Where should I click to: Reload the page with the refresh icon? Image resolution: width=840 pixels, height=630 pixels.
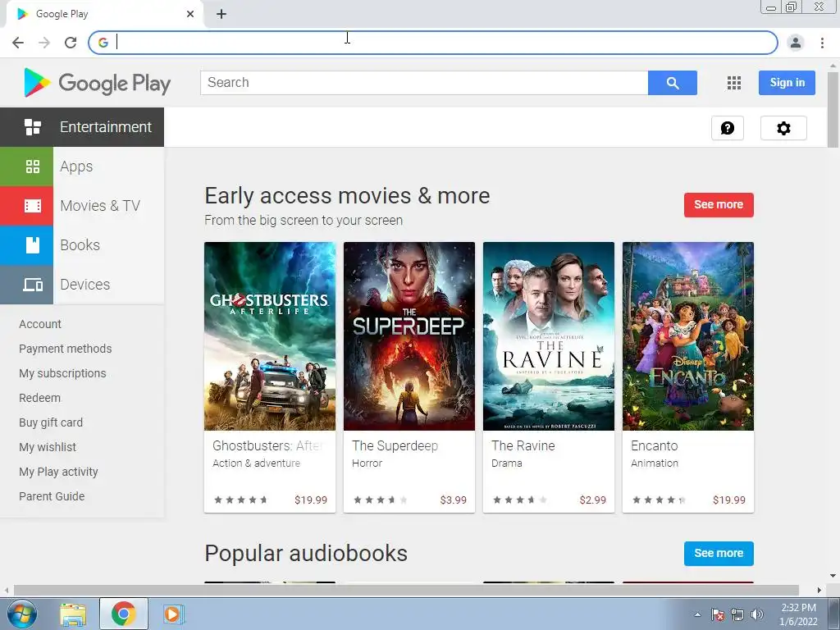tap(71, 43)
